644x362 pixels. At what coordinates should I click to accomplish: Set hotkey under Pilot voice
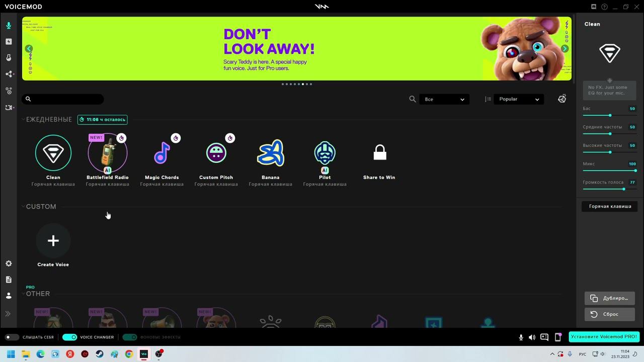tap(325, 184)
